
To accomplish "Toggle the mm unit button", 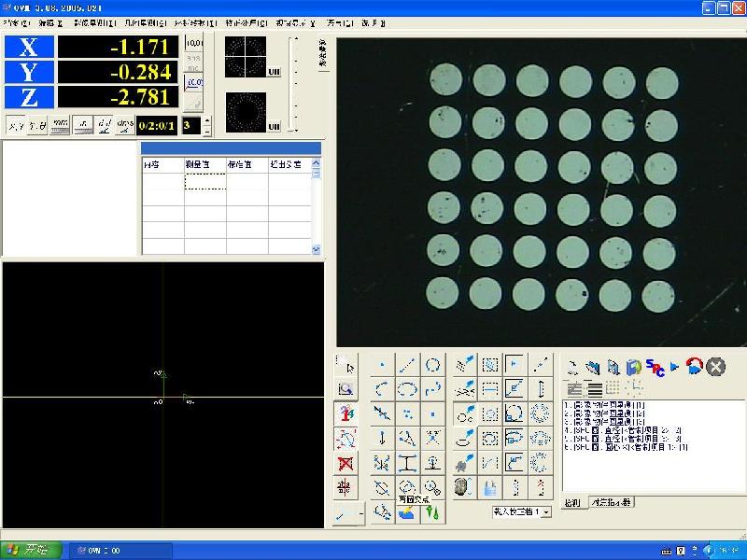I will click(x=60, y=125).
